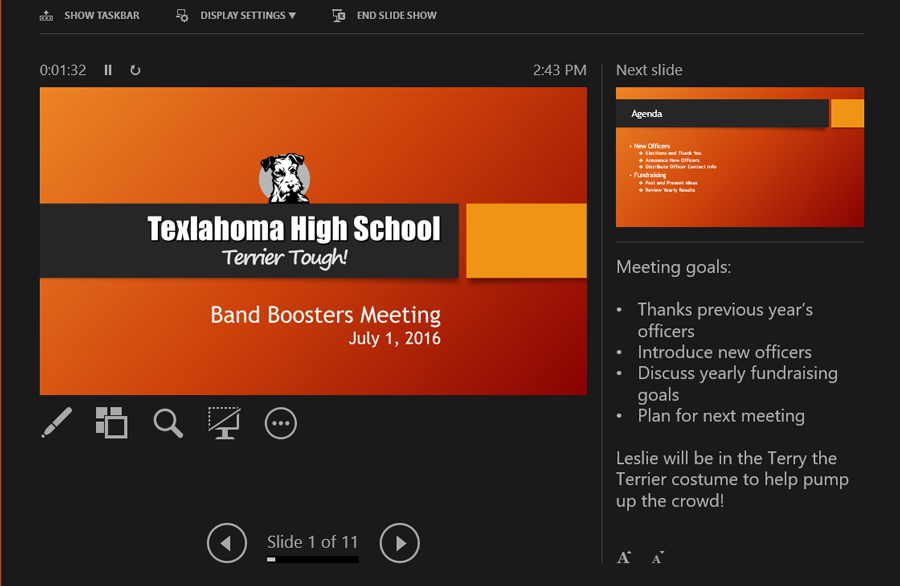900x586 pixels.
Task: Expand the Display Settings dropdown
Action: (x=237, y=16)
